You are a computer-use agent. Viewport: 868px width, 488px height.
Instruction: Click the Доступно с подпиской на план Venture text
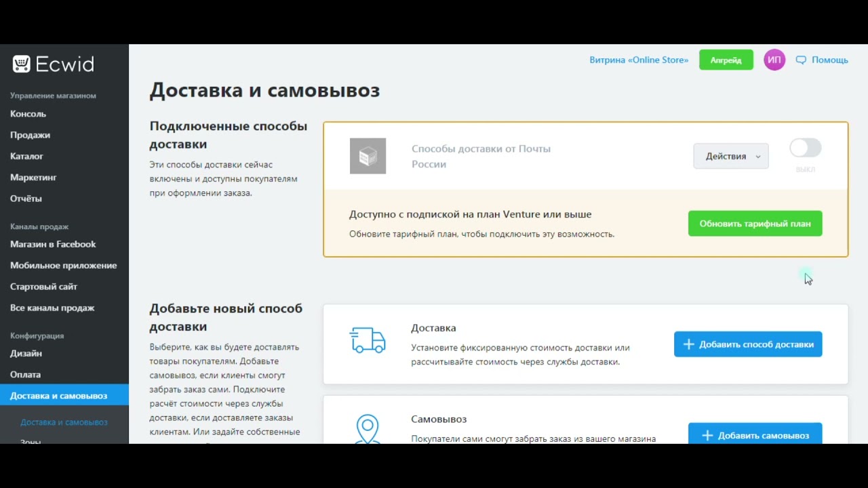[x=470, y=214]
